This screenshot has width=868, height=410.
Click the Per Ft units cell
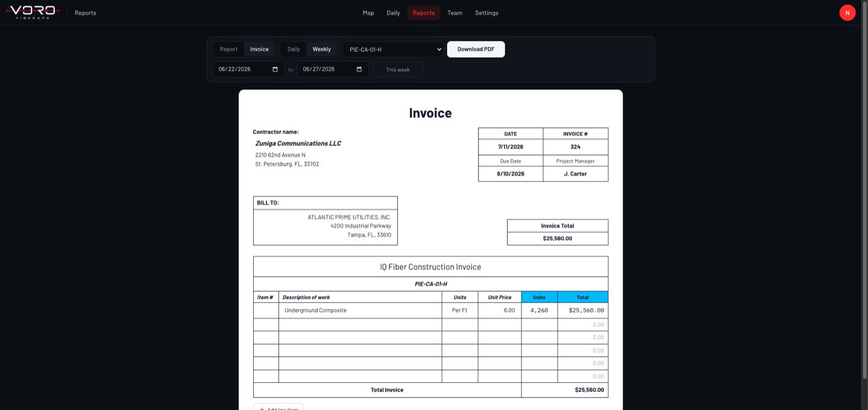coord(460,311)
